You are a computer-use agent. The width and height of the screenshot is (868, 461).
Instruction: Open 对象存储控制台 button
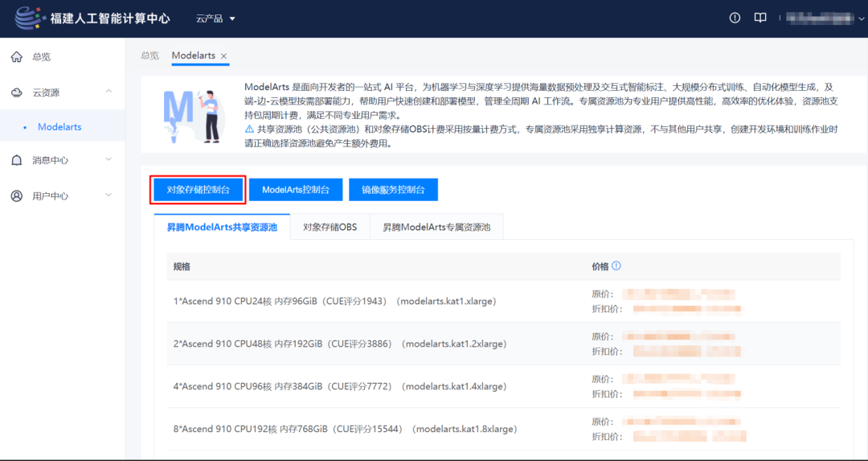tap(198, 190)
